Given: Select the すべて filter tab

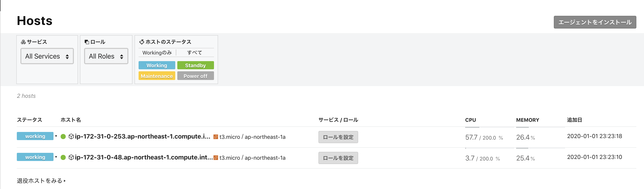Looking at the screenshot, I should click(x=195, y=52).
